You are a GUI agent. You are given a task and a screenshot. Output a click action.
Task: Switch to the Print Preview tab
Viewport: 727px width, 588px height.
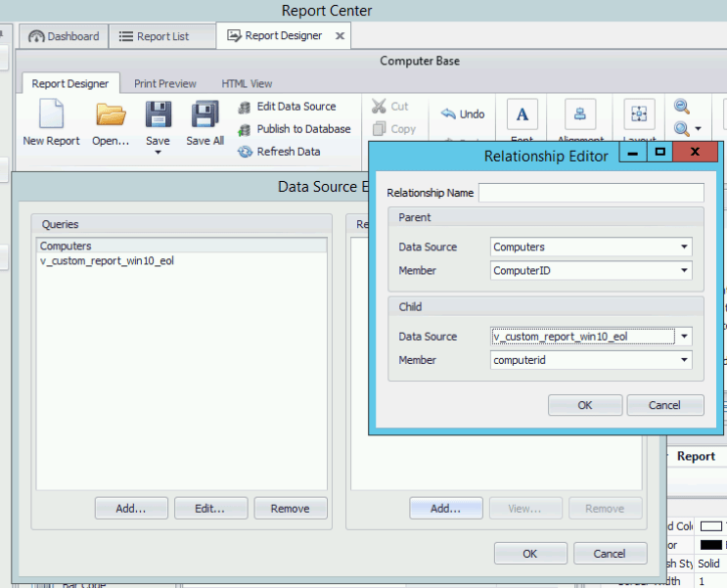tap(164, 84)
